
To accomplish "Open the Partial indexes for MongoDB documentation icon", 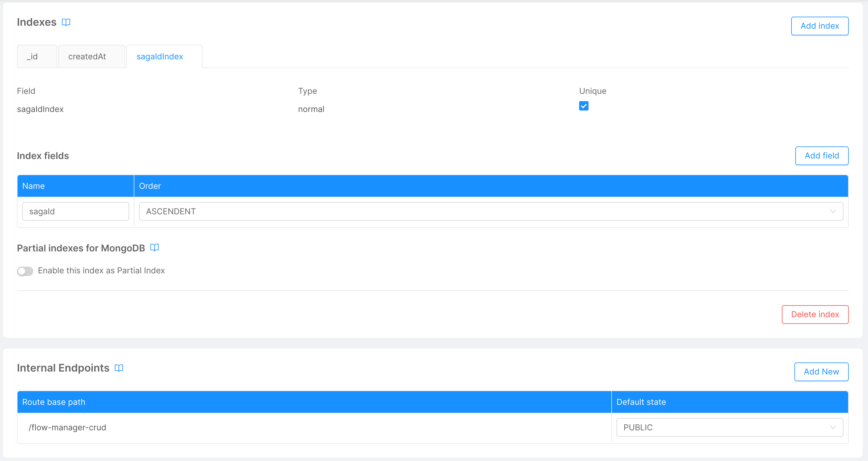I will [x=155, y=247].
